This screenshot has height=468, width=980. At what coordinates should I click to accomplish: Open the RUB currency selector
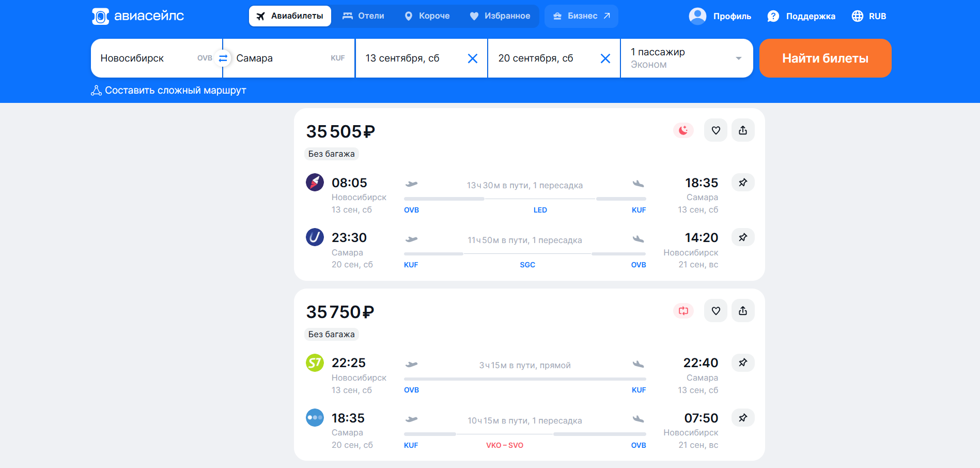click(869, 16)
